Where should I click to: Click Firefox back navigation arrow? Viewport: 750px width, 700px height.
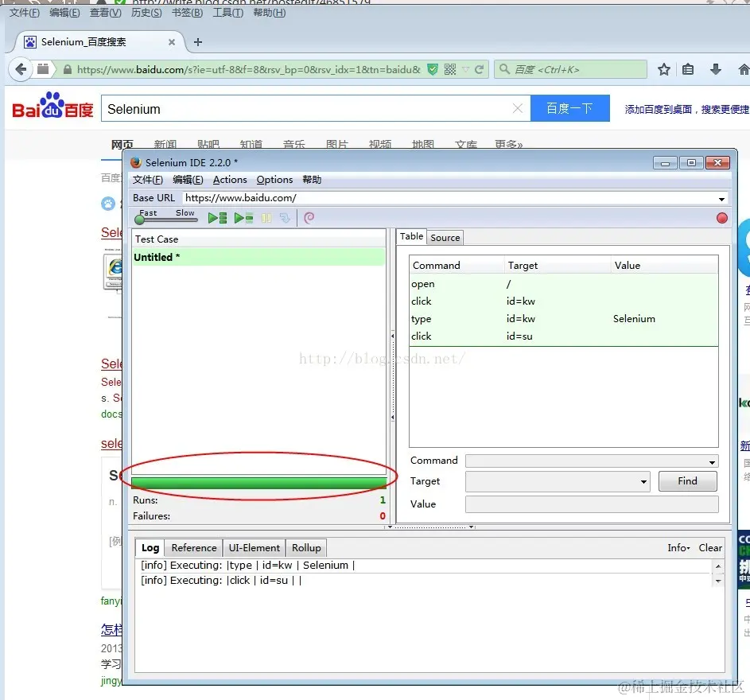point(21,70)
